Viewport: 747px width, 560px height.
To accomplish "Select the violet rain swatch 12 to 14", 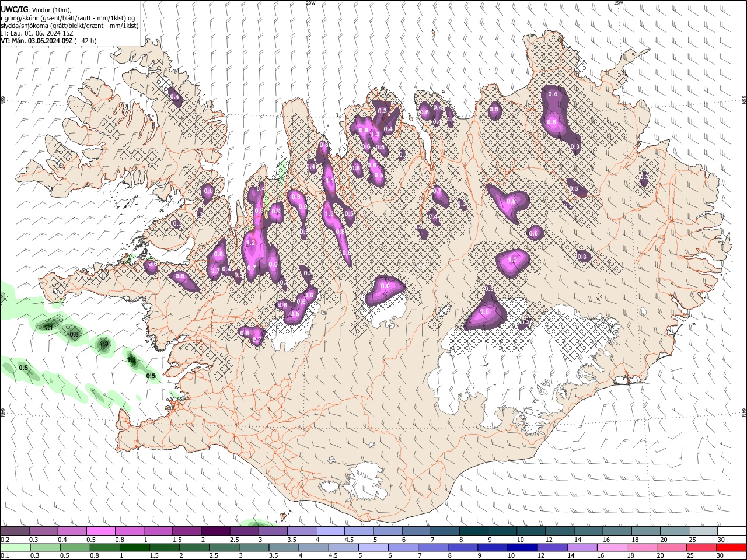I will (552, 547).
